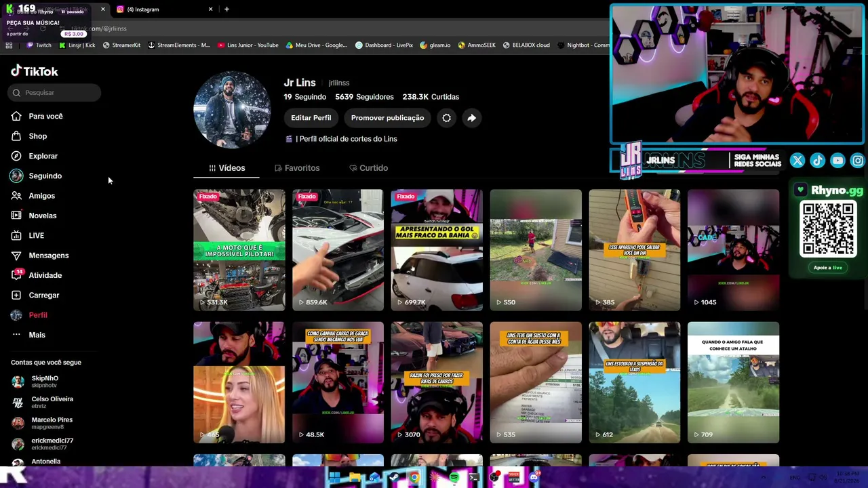Open the Lins Junior - YouTube bookmark
Screen dimensions: 868x488
(x=248, y=45)
